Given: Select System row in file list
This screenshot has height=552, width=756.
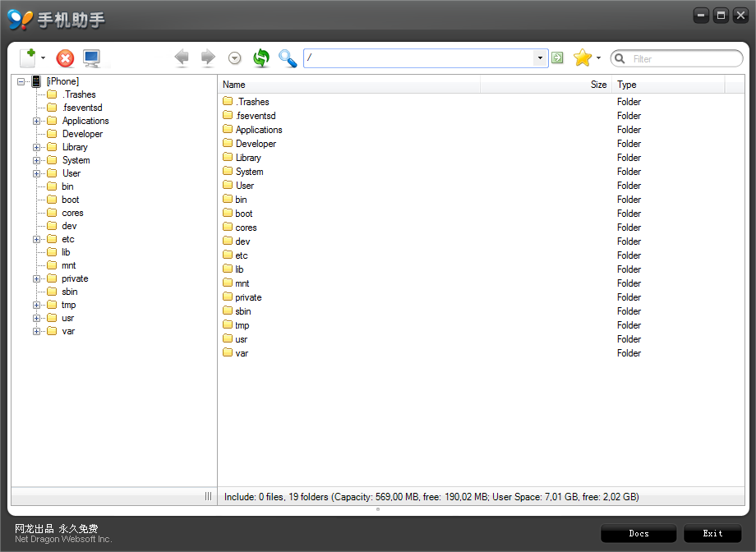Looking at the screenshot, I should point(481,172).
